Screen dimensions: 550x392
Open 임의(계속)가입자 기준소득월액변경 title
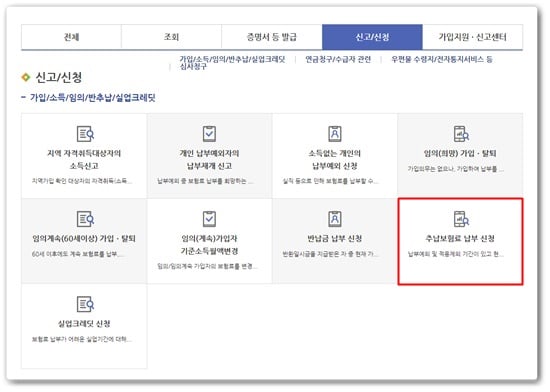click(209, 245)
